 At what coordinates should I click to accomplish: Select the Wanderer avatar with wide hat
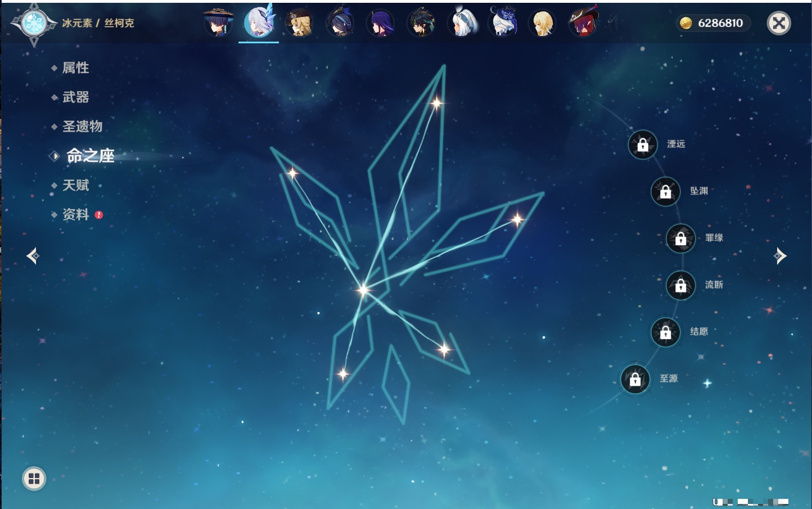pyautogui.click(x=218, y=22)
